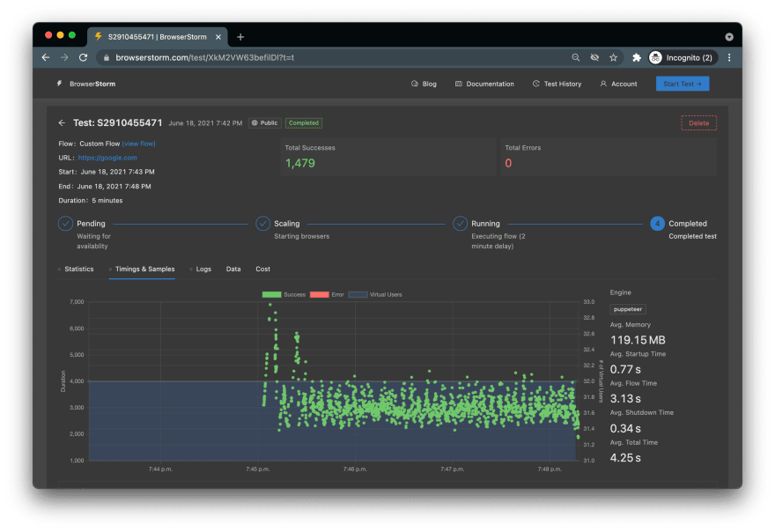Click the Avg. Startup Time value 0.77 s
The image size is (775, 532).
click(x=625, y=369)
